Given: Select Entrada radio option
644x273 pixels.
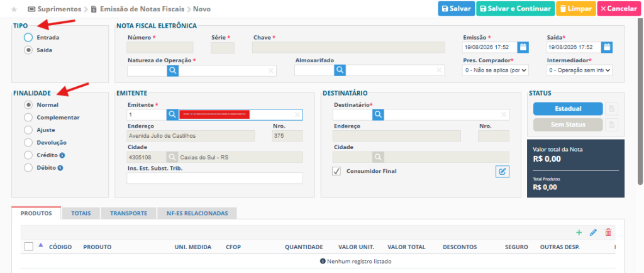Looking at the screenshot, I should click(x=28, y=37).
